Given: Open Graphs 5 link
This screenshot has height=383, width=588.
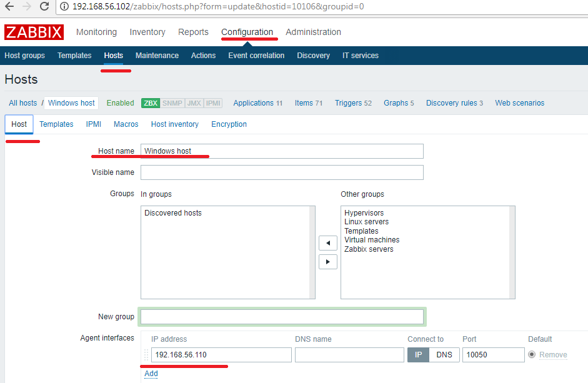Looking at the screenshot, I should coord(399,103).
